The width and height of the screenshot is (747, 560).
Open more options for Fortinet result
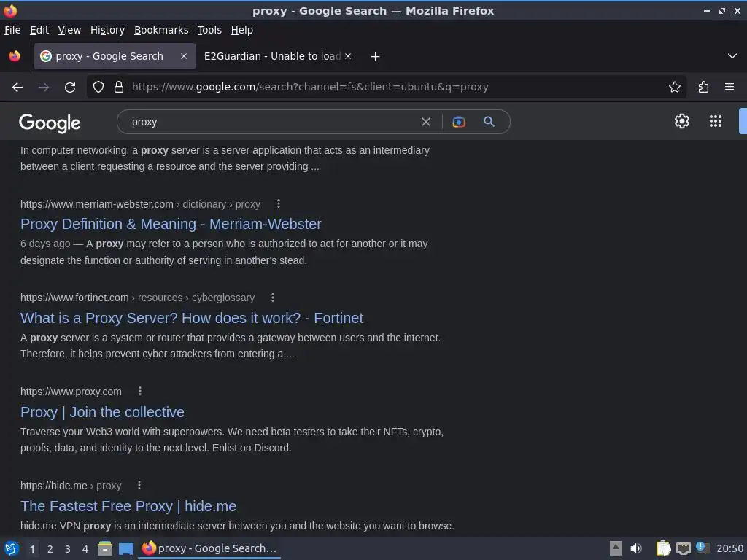click(x=273, y=297)
